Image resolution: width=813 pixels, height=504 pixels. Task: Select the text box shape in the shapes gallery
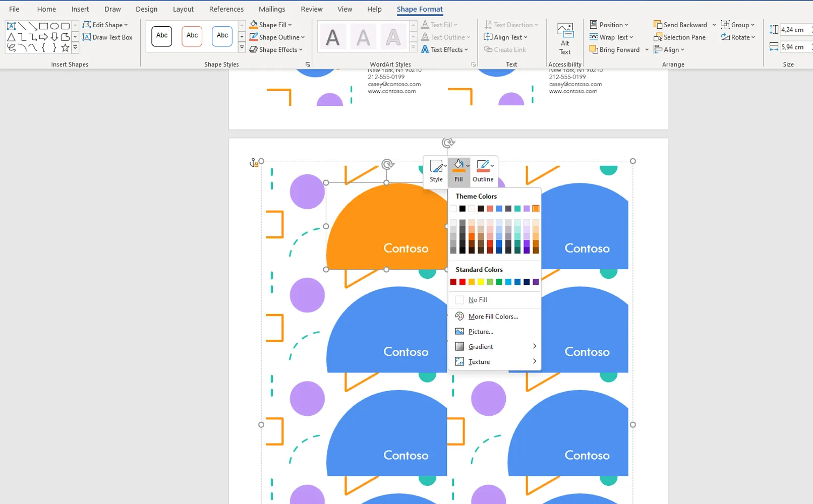(x=11, y=26)
